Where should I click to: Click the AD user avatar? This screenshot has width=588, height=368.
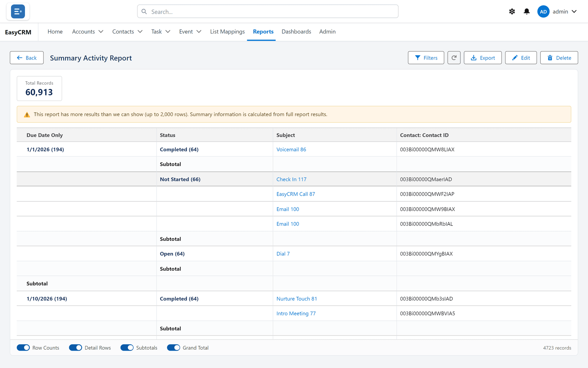point(543,11)
